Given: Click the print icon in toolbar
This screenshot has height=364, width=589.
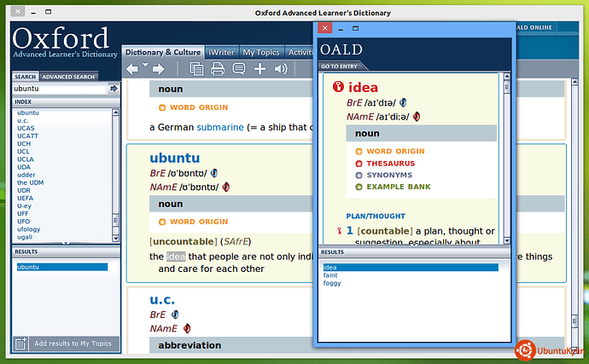Looking at the screenshot, I should (219, 69).
